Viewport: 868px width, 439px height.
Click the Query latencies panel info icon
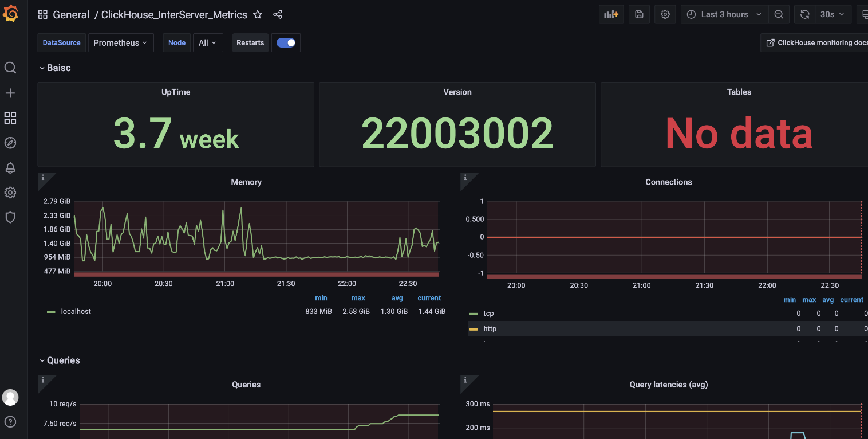coord(465,380)
